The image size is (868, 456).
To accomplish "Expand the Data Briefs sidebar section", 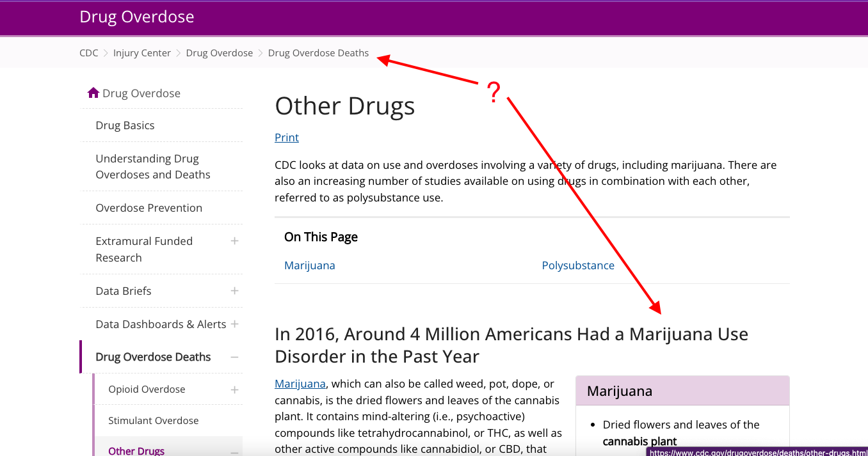I will coord(234,291).
